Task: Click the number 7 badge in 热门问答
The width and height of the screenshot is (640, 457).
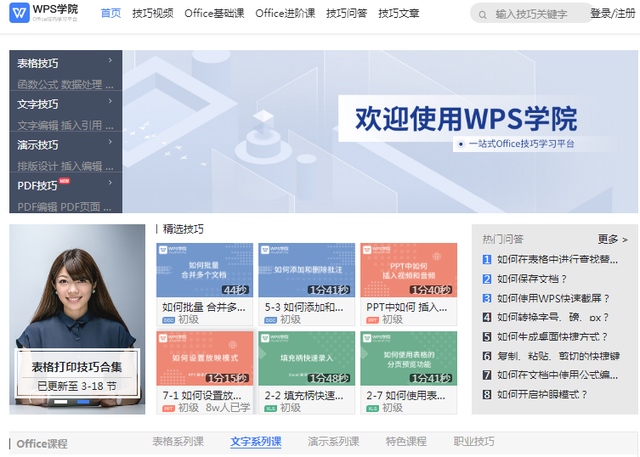Action: coord(487,375)
